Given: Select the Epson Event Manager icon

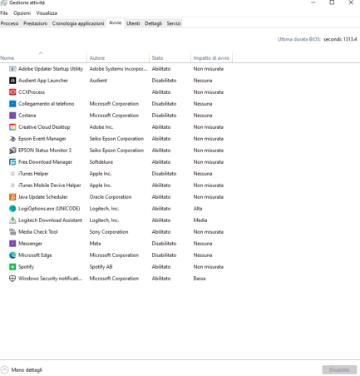Looking at the screenshot, I should pos(12,139).
